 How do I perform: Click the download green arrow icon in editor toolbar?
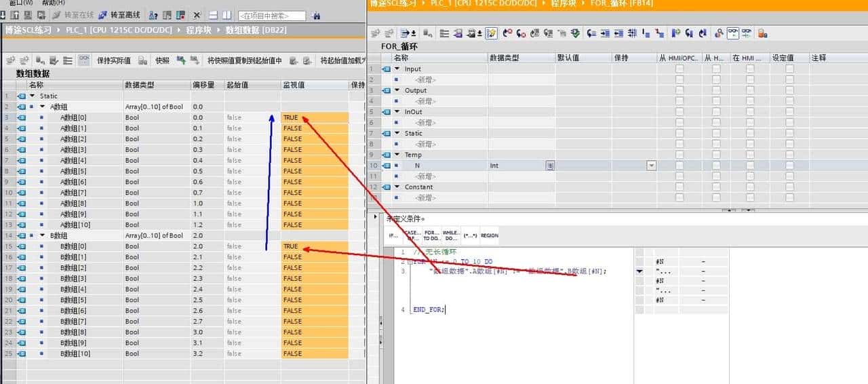pos(576,33)
